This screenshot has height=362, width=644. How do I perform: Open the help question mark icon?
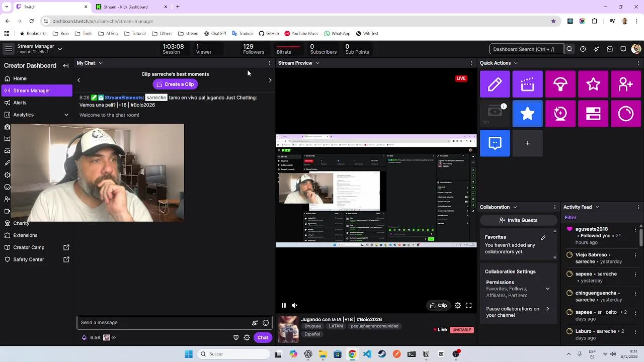(x=583, y=49)
